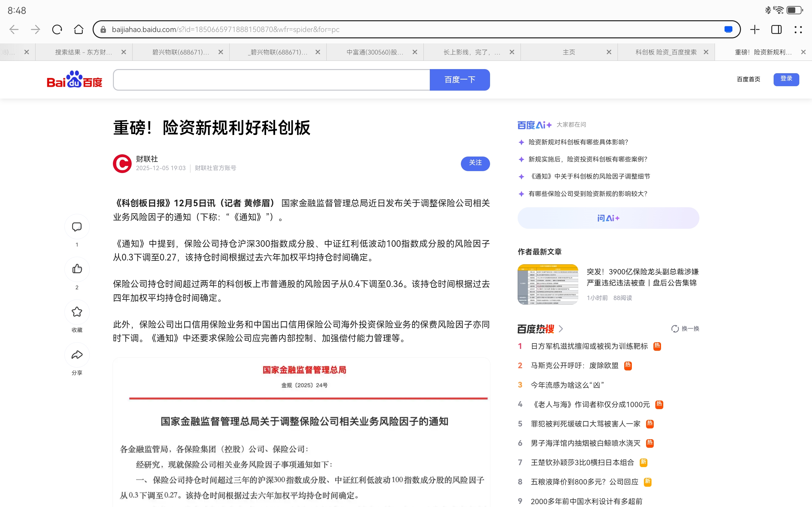Open new tab with plus icon

(755, 29)
